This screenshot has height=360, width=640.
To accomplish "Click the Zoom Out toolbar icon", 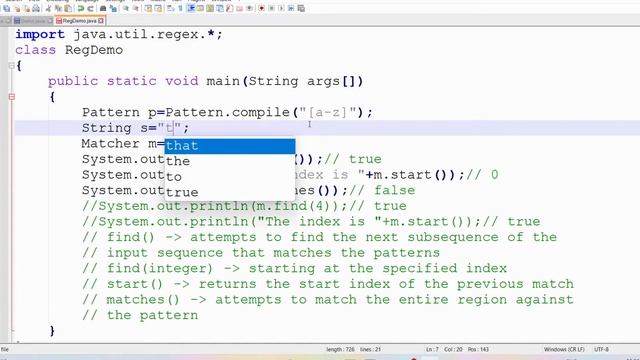I will (136, 9).
